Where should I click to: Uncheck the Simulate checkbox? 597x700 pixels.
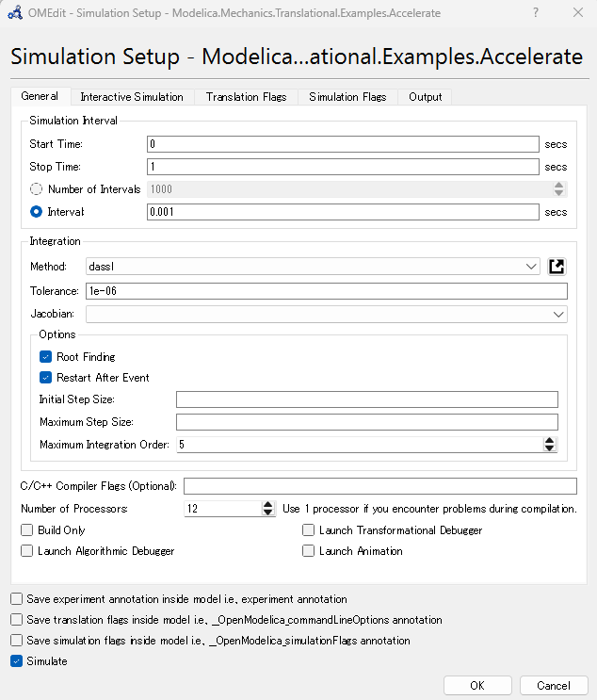click(17, 661)
